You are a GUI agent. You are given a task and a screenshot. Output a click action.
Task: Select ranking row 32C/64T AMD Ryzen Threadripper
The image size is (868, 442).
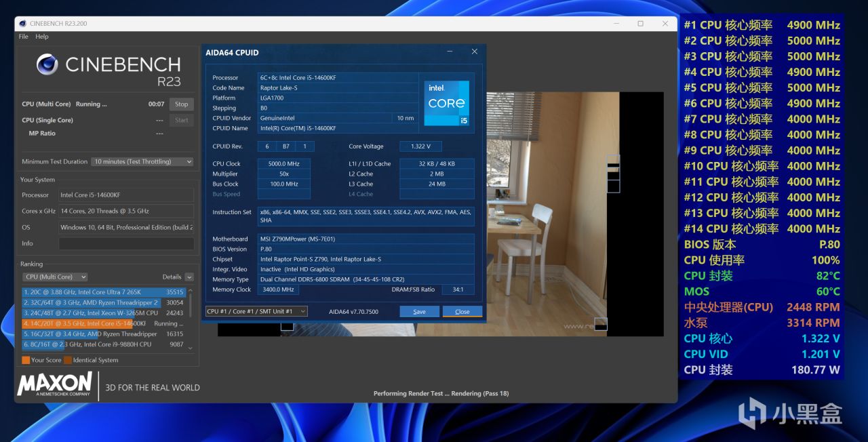pyautogui.click(x=104, y=302)
